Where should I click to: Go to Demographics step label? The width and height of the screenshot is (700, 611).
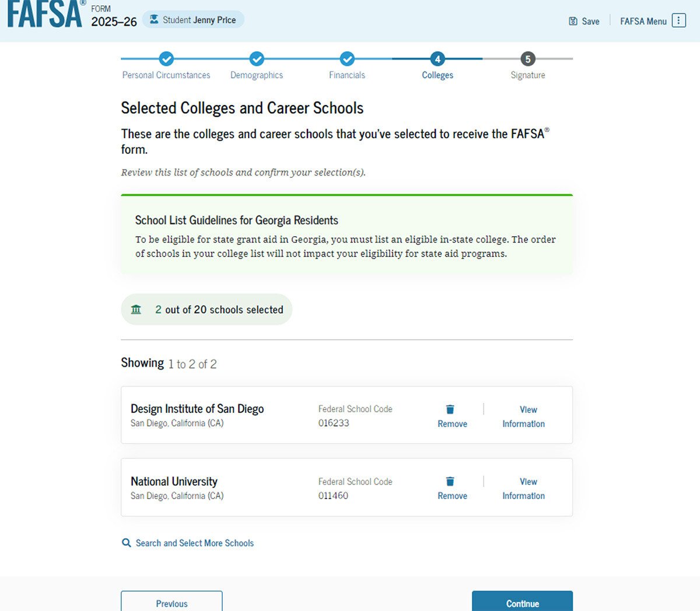257,75
